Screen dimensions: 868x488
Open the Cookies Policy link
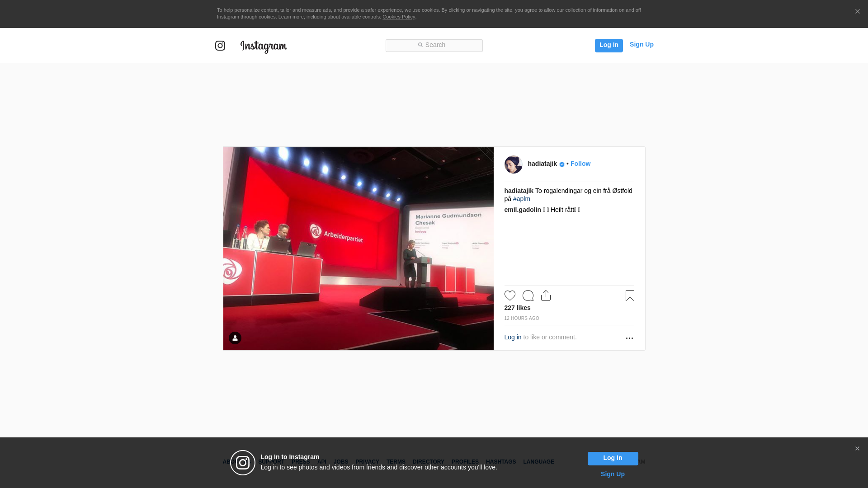tap(398, 17)
